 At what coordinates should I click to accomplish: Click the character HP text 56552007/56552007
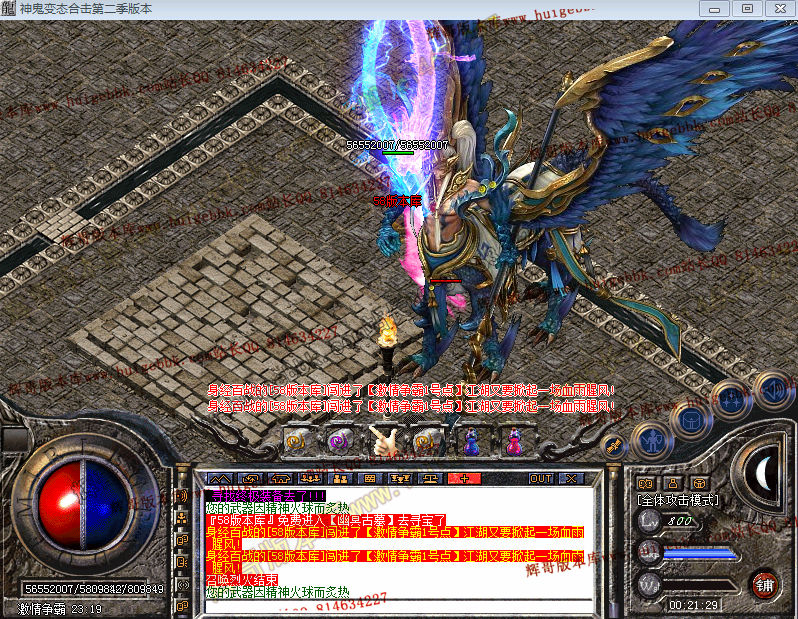(x=397, y=145)
